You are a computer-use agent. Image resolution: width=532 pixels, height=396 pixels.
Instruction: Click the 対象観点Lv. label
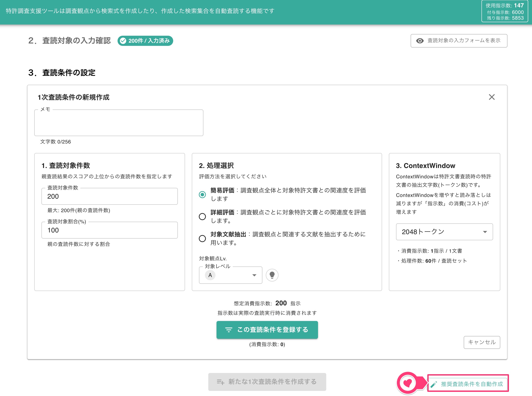coord(213,258)
